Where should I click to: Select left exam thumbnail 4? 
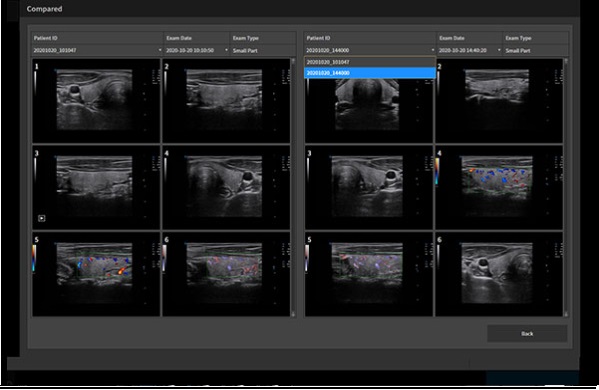(226, 188)
